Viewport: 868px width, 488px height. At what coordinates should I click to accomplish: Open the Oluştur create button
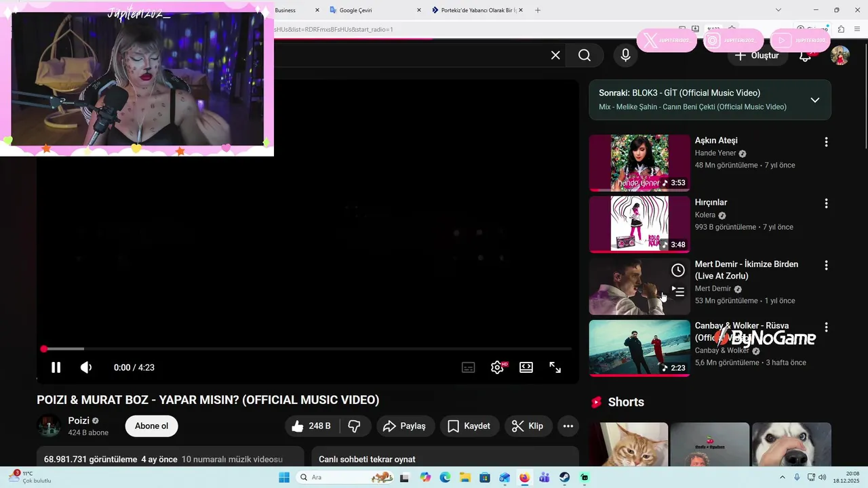(x=758, y=56)
